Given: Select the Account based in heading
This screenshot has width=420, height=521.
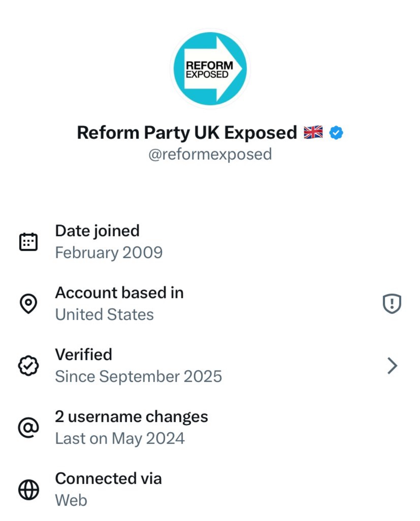Looking at the screenshot, I should coord(119,293).
